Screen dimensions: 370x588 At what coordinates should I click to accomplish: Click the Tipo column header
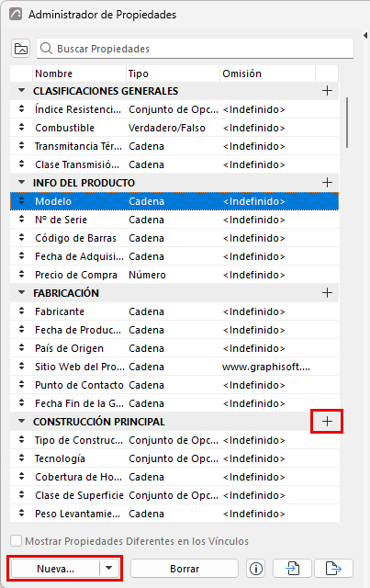(x=173, y=73)
